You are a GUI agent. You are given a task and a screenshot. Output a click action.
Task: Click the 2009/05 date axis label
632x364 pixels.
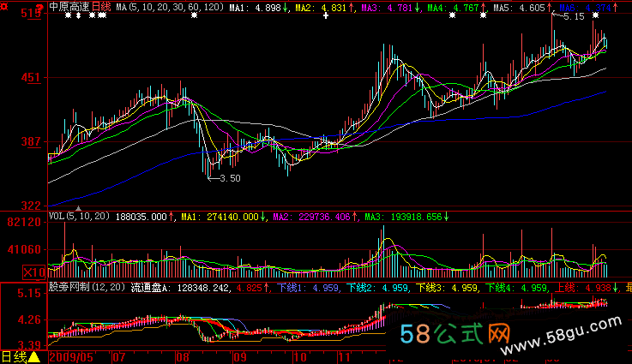click(x=71, y=357)
